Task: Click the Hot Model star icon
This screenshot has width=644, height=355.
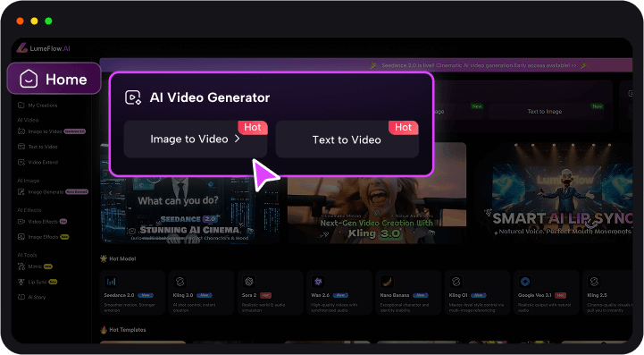Action: pyautogui.click(x=104, y=258)
